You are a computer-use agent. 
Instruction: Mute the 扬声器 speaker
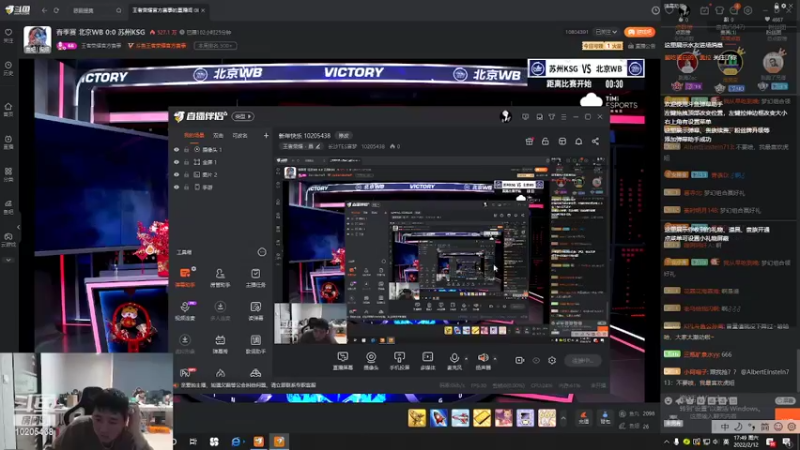point(483,360)
